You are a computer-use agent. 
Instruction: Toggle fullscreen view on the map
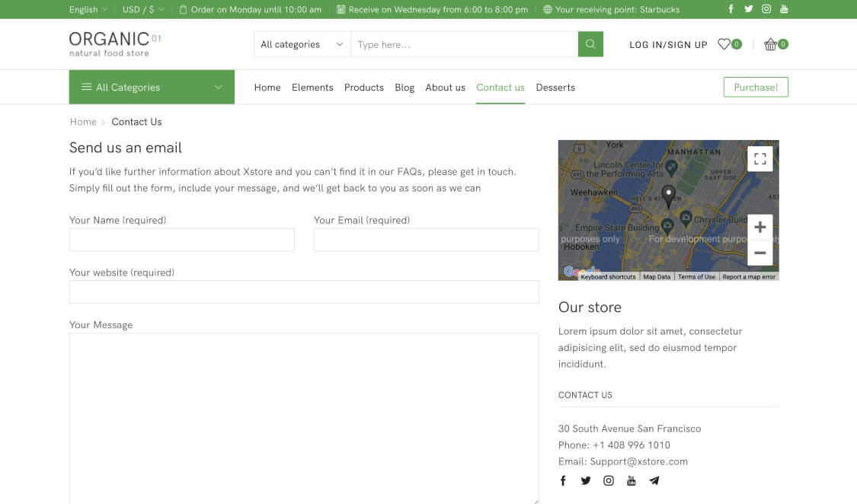(759, 159)
